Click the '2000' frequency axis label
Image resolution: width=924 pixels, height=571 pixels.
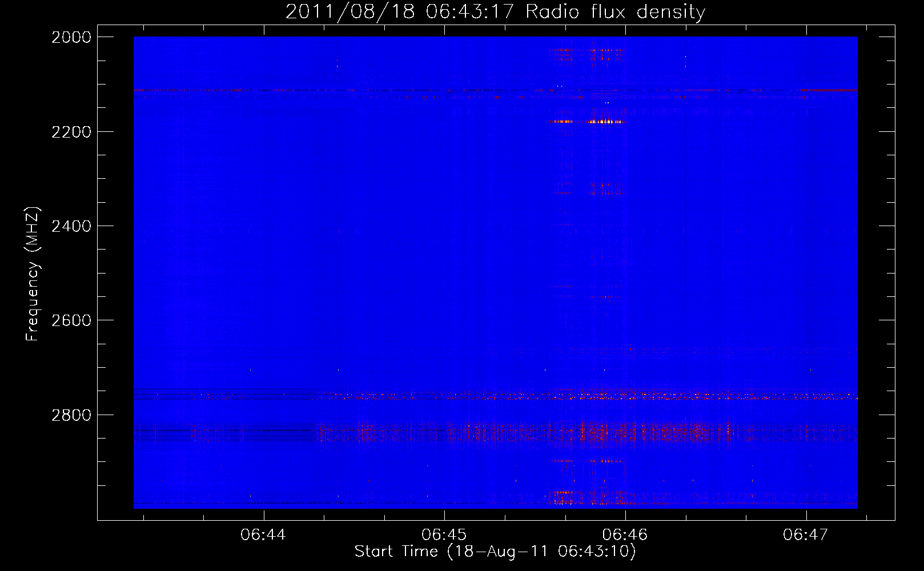71,37
